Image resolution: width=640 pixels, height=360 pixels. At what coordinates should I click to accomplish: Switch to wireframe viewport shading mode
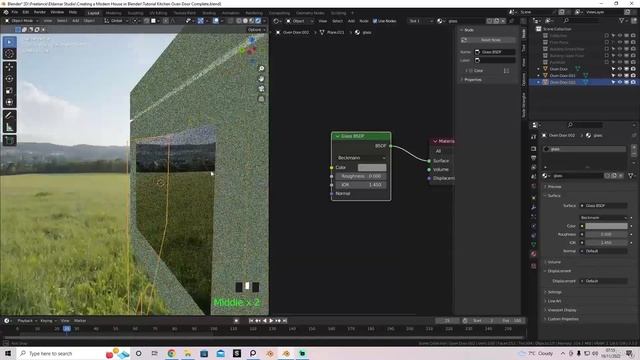(x=239, y=21)
